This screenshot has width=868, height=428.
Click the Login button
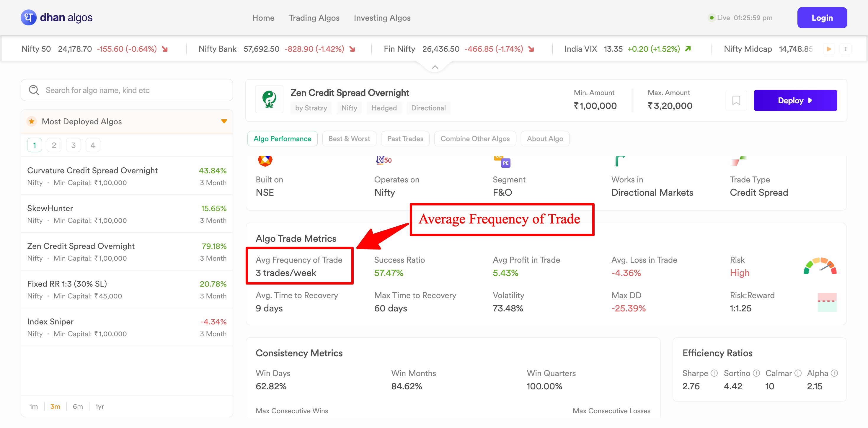tap(822, 17)
